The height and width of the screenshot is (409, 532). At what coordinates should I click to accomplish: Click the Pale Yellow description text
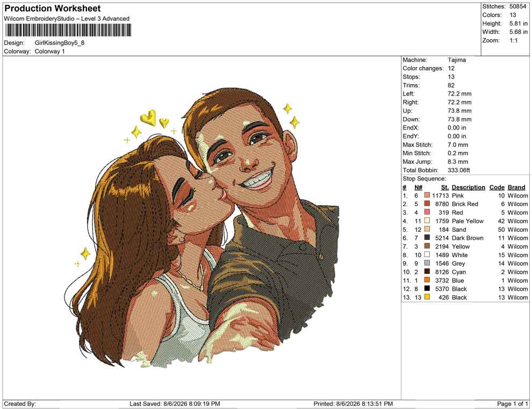tap(468, 221)
